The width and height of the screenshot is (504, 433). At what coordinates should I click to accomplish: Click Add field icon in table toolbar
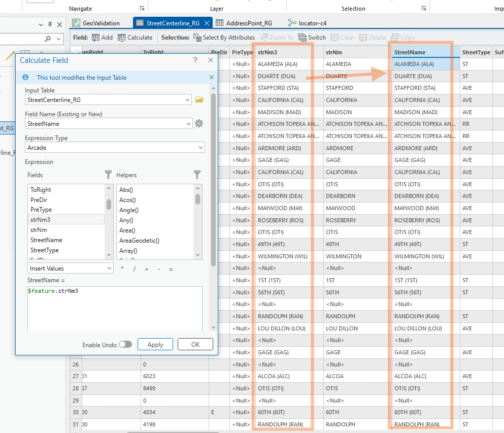pos(95,38)
